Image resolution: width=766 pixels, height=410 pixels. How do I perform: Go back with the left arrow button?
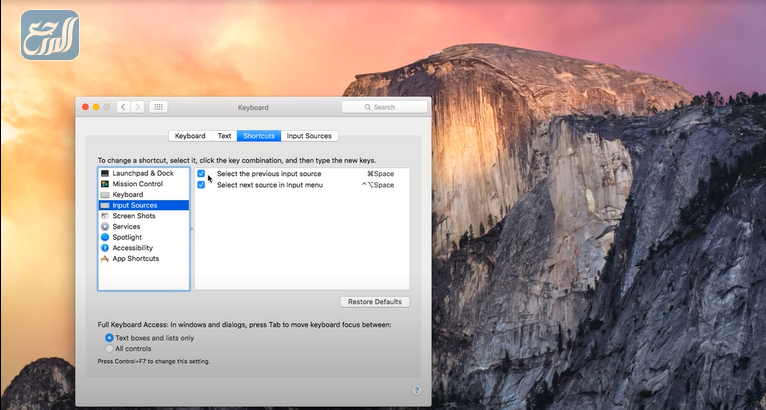[x=123, y=107]
